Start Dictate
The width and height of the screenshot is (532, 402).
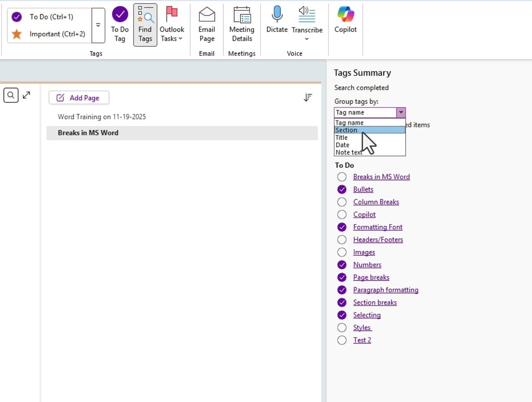[x=276, y=20]
